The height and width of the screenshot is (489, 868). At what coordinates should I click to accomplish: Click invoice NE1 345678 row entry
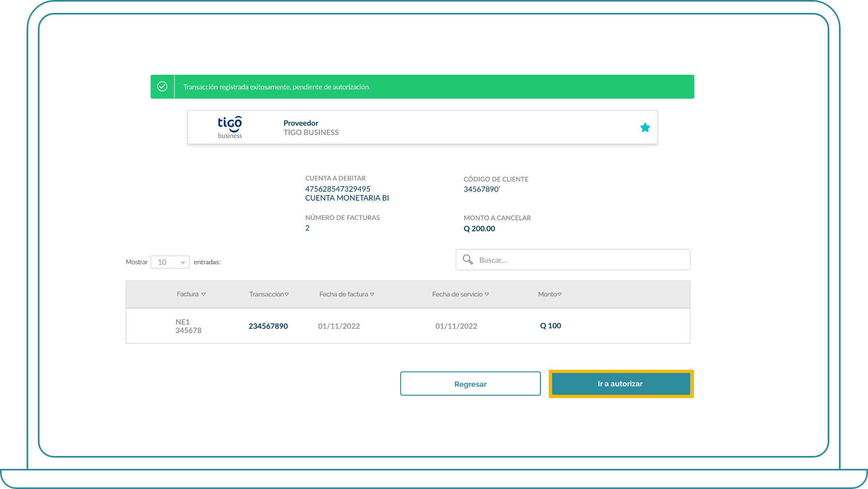[x=188, y=326]
